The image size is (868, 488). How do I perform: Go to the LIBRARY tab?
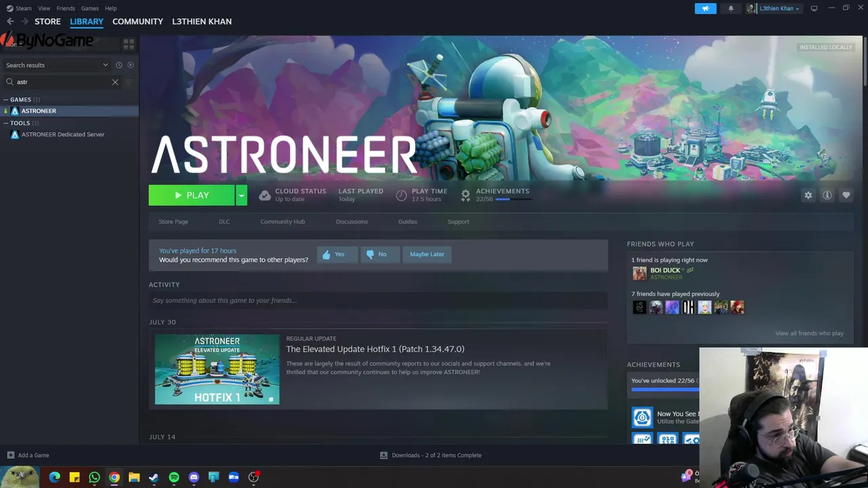coord(87,22)
